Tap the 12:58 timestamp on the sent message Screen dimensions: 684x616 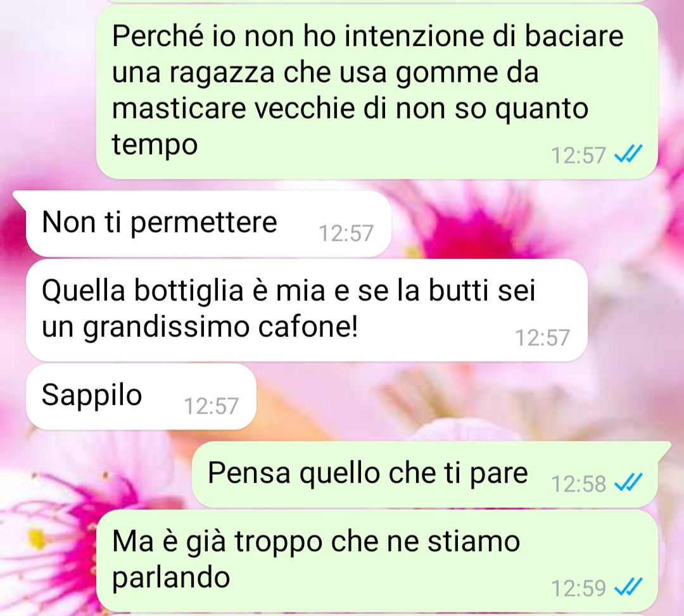pyautogui.click(x=578, y=484)
